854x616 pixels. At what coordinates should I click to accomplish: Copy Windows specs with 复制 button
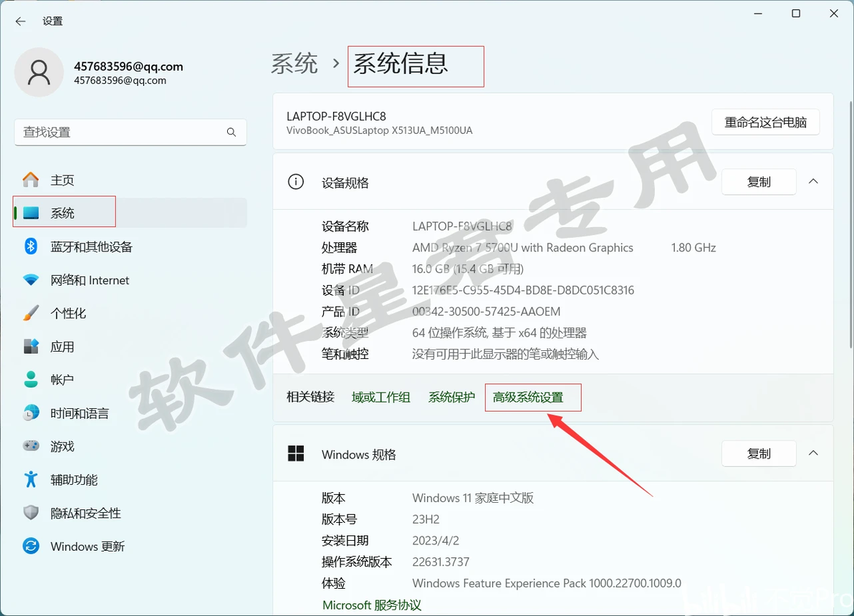click(x=759, y=453)
